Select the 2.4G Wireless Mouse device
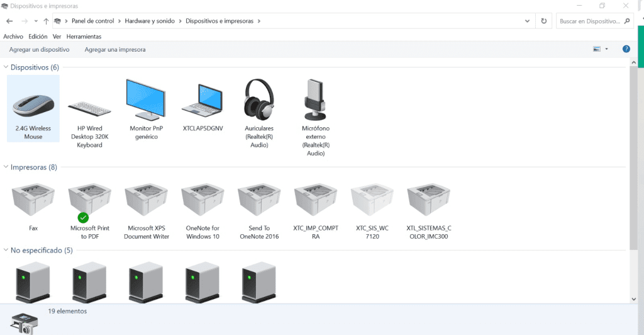Screen dimensions: 644x335 point(33,108)
